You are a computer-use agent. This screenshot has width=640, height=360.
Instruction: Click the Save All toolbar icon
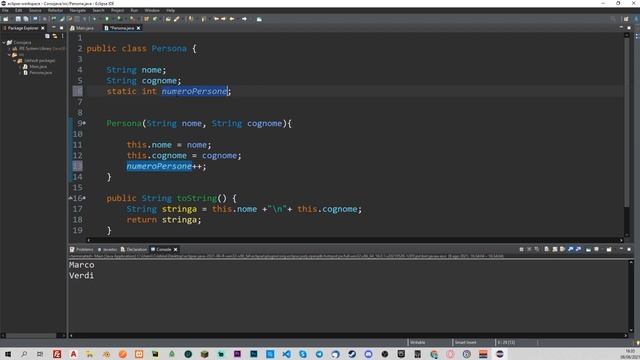tap(26, 19)
